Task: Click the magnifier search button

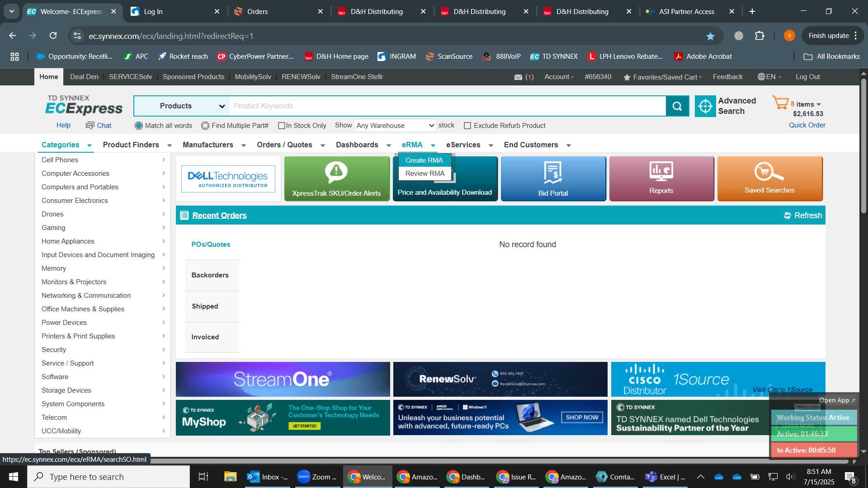Action: click(677, 106)
